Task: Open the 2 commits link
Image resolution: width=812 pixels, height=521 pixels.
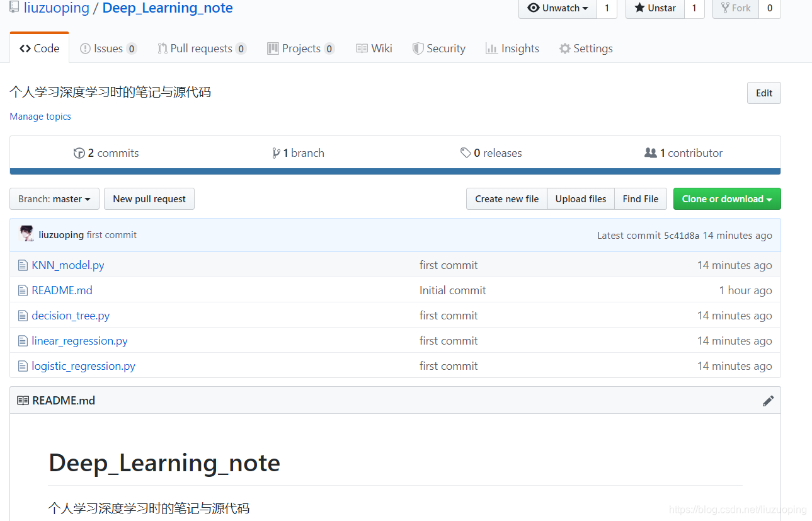Action: point(106,153)
